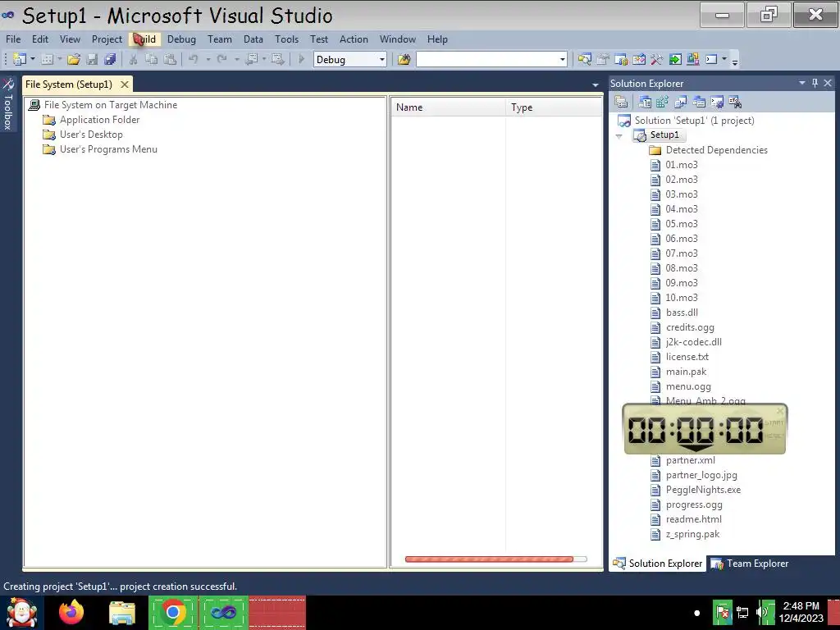Screen dimensions: 840x630
Task: Open the Command Window from the toolbar
Action: click(711, 59)
